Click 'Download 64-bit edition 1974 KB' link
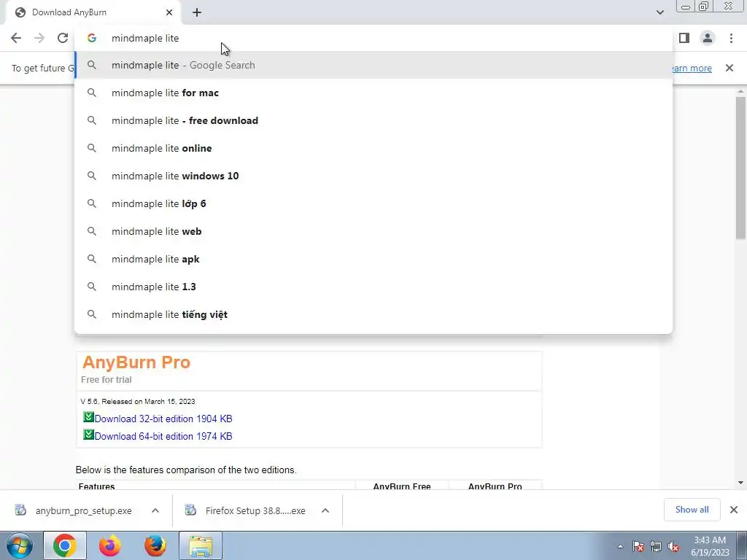The height and width of the screenshot is (560, 747). tap(163, 436)
